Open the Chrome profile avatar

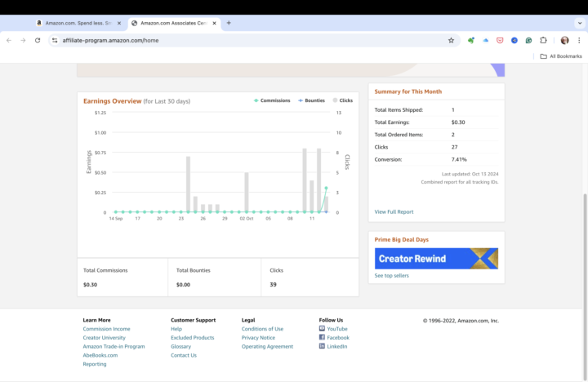click(565, 41)
